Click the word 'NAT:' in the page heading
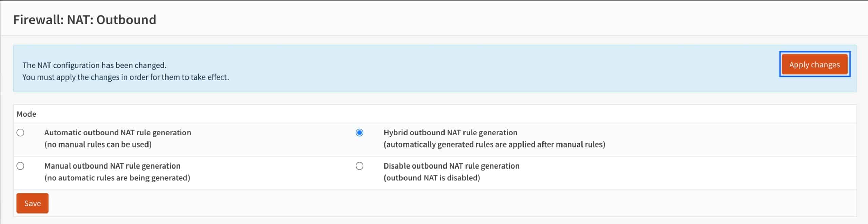This screenshot has width=868, height=224. click(x=80, y=20)
